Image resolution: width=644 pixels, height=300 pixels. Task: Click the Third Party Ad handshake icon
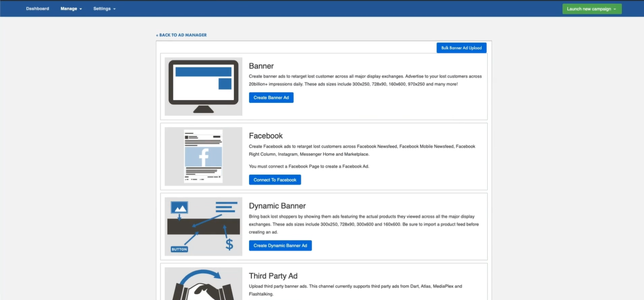point(203,284)
